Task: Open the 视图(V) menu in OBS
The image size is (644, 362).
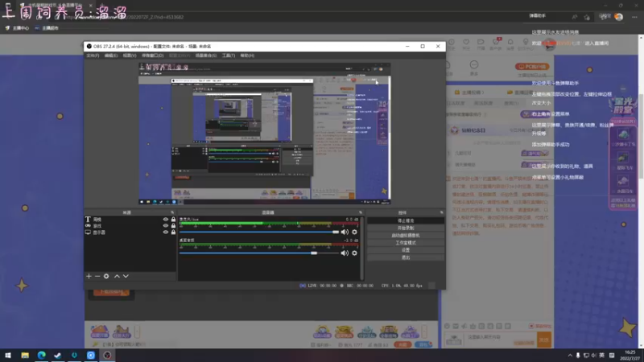Action: click(x=130, y=56)
